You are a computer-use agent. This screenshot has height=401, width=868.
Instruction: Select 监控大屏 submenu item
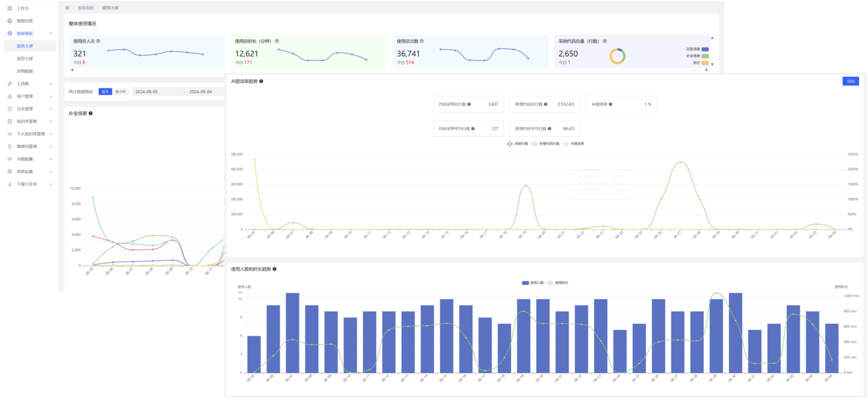[25, 59]
